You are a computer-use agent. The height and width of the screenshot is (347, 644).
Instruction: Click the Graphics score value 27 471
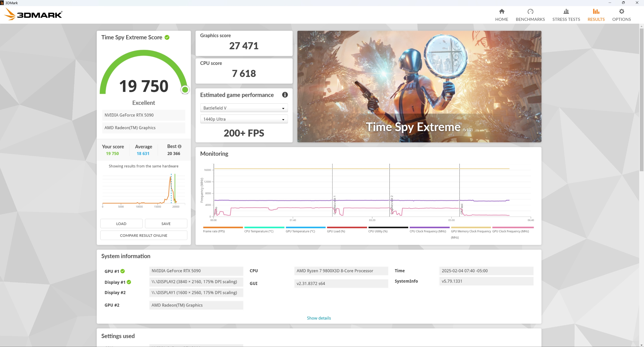coord(244,46)
